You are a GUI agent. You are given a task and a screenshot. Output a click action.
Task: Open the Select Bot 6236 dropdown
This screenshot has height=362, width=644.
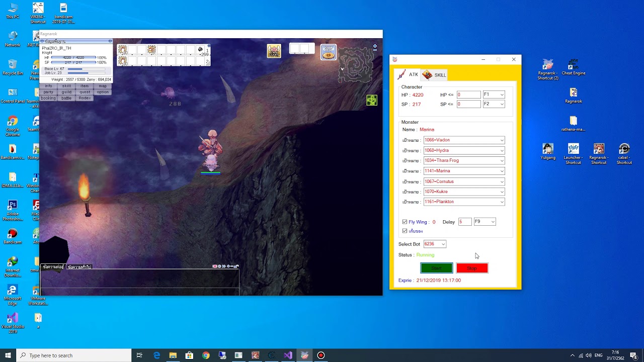(x=435, y=244)
